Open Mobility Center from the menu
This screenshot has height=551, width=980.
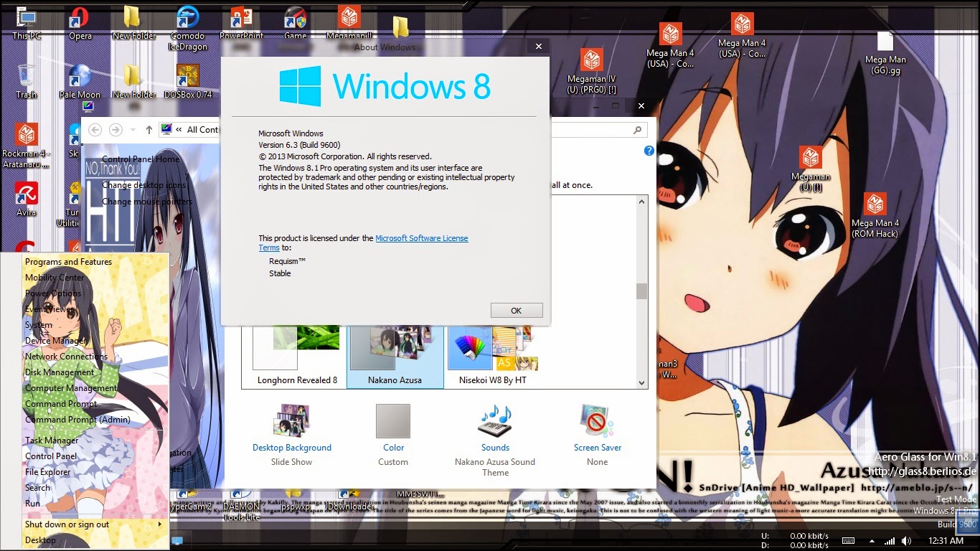[55, 278]
